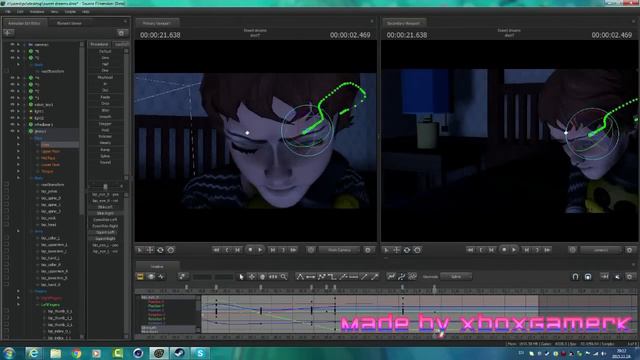
Task: Toggle checkbox beside bip_collar_L row
Action: coord(7,238)
